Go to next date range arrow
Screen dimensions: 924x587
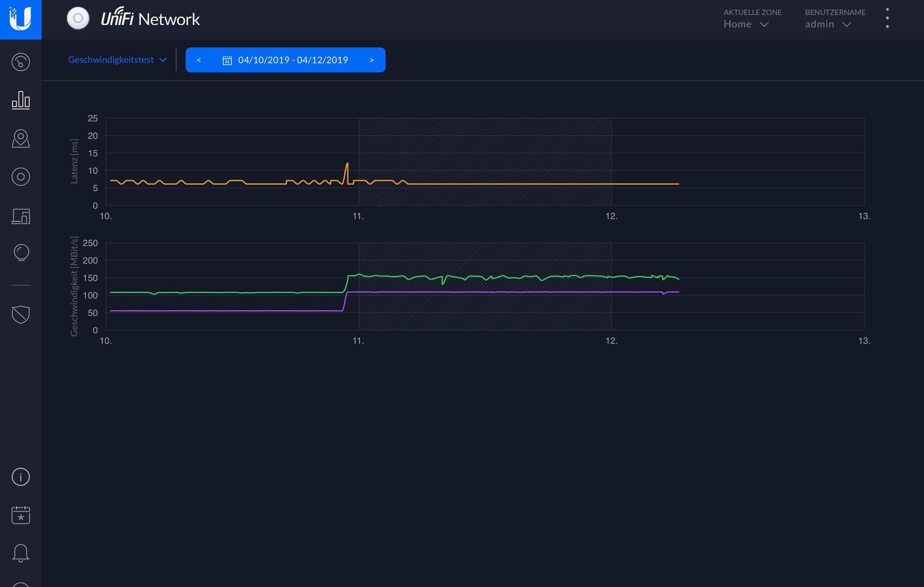pyautogui.click(x=371, y=60)
